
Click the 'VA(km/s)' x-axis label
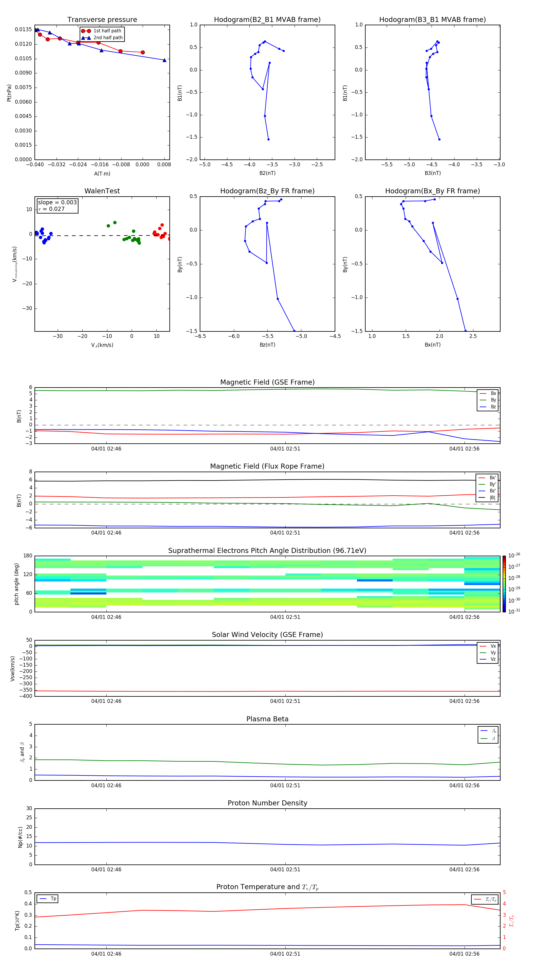point(102,345)
